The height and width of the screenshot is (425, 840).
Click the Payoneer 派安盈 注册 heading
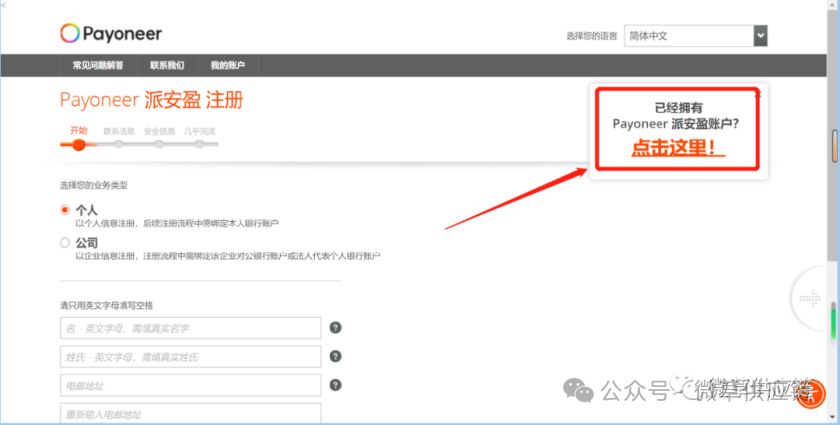point(152,100)
